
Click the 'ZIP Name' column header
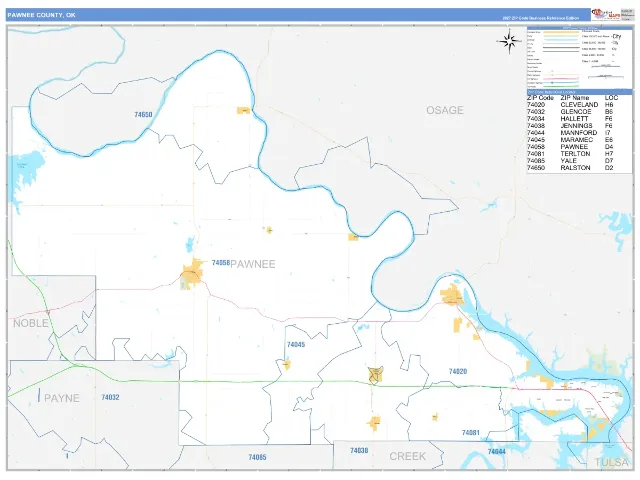(x=575, y=98)
